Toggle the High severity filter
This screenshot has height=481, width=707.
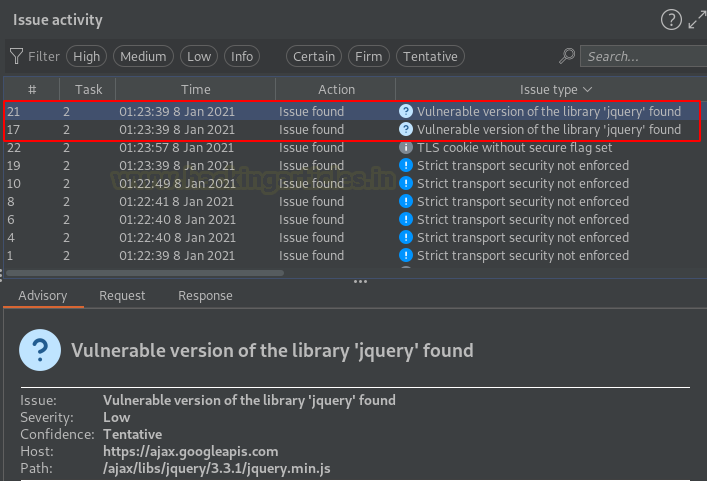point(87,56)
